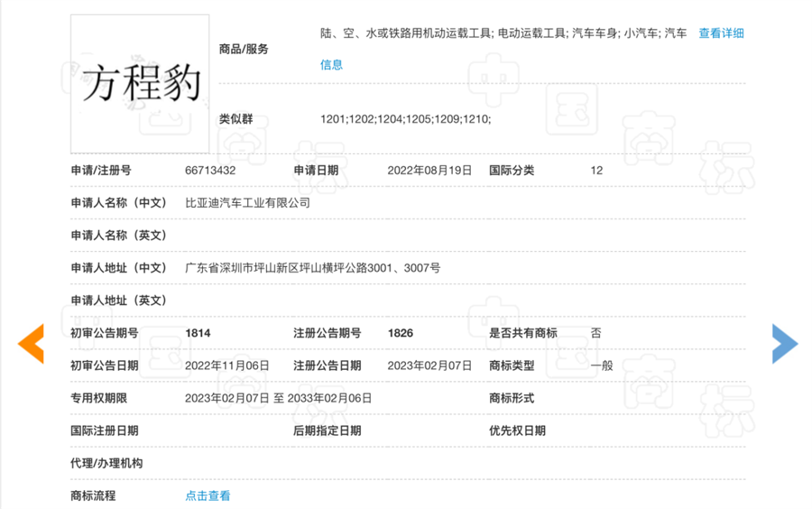Image resolution: width=812 pixels, height=509 pixels.
Task: Select the 类似群 field label
Action: click(x=235, y=119)
